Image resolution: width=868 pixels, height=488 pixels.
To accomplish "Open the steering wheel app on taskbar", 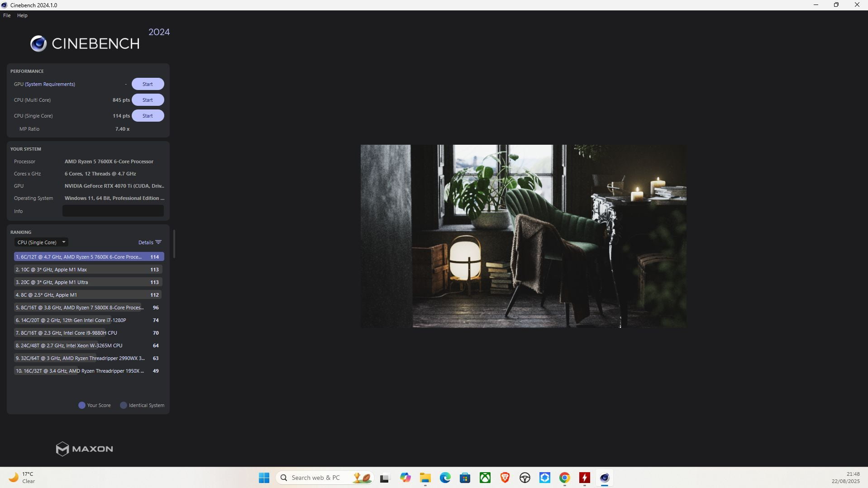I will coord(525,478).
